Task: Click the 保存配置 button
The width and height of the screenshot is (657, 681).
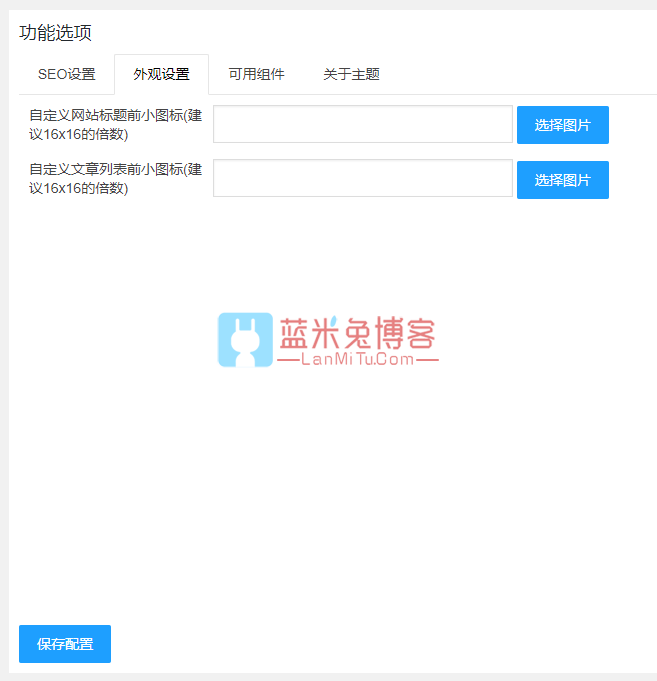Action: (x=65, y=644)
